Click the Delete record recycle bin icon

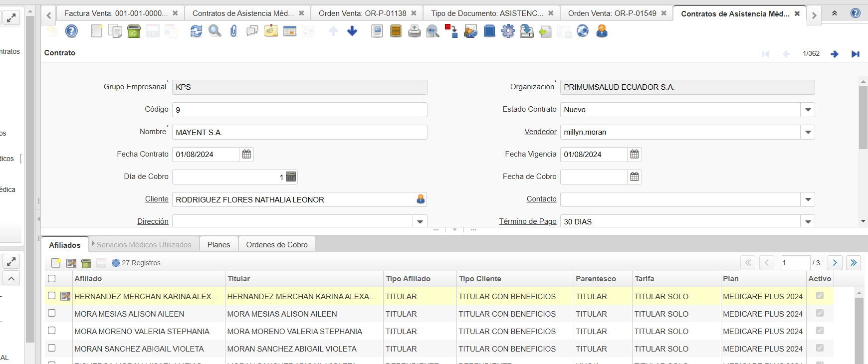point(134,31)
